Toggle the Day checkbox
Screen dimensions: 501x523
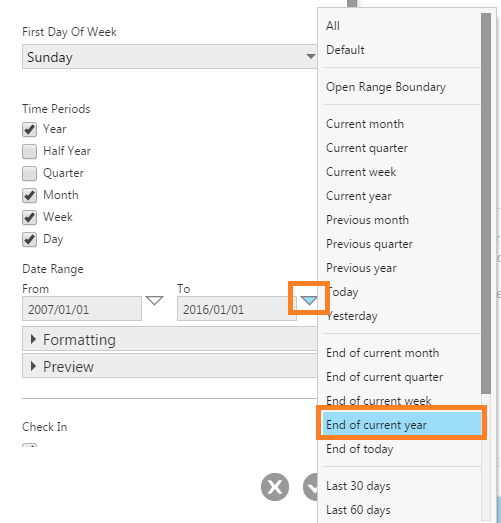click(x=29, y=239)
